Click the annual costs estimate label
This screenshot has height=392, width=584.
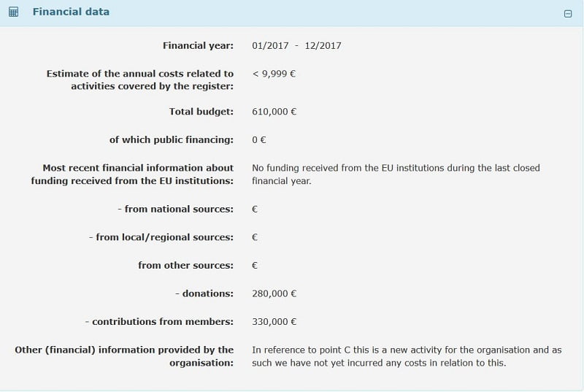tap(140, 80)
